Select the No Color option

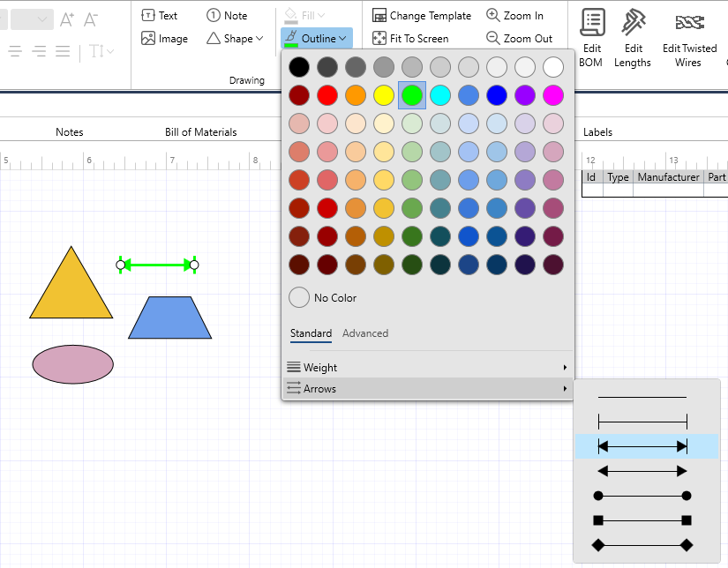pyautogui.click(x=323, y=297)
